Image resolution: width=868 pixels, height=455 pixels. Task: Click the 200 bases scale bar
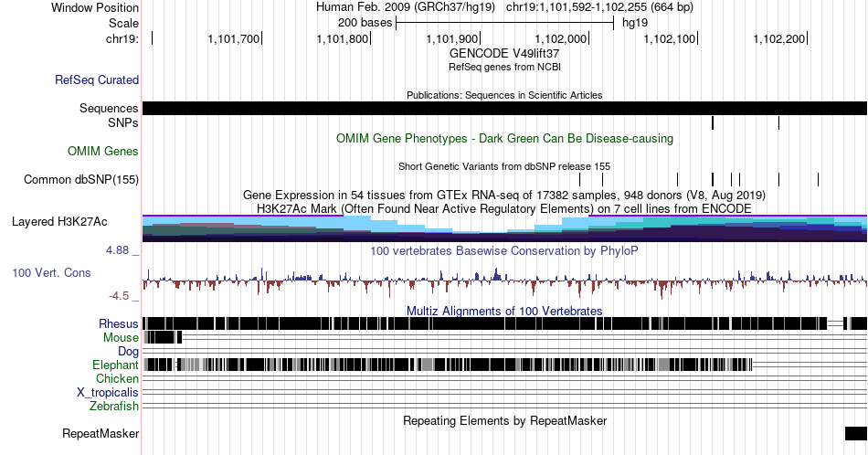pos(505,23)
